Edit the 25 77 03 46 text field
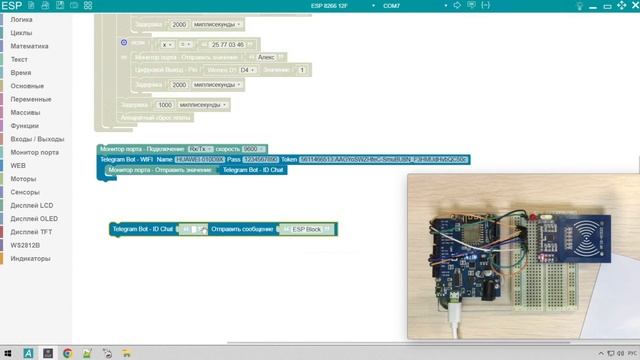Viewport: 640px width, 360px height. (228, 44)
